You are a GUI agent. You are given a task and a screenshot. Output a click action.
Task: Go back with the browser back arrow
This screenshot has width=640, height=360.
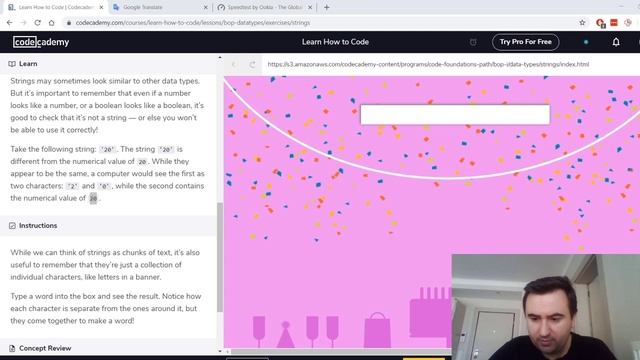pyautogui.click(x=10, y=23)
